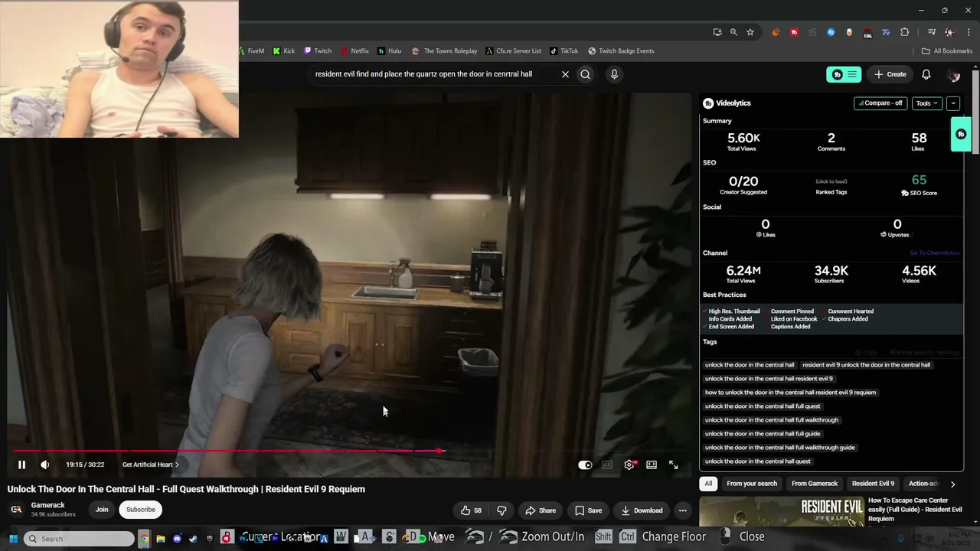Open the Get Artificial Heart chapter list
This screenshot has height=551, width=980.
pos(151,465)
